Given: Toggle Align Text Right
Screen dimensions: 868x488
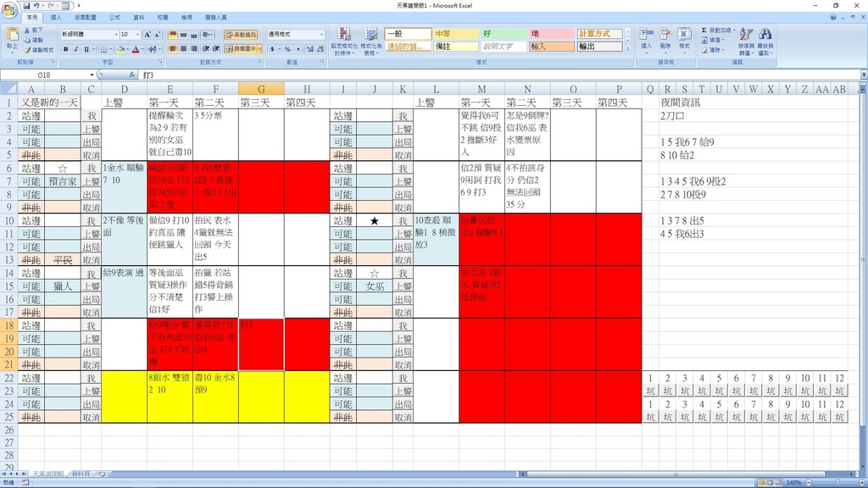Looking at the screenshot, I should click(x=194, y=48).
